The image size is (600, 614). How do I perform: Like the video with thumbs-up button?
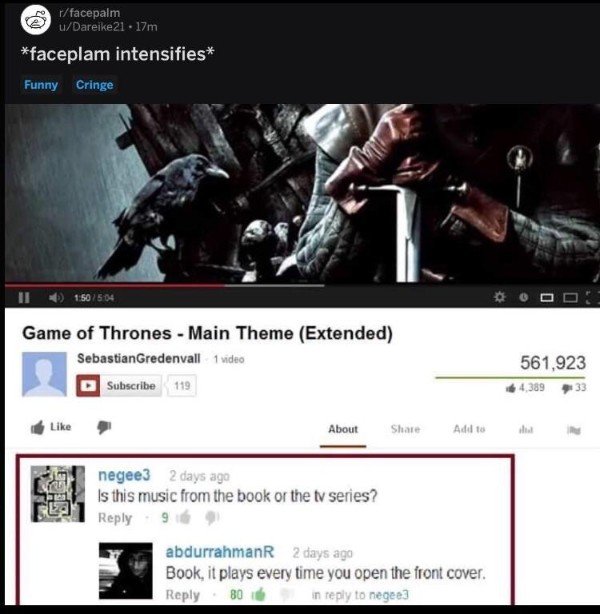pyautogui.click(x=51, y=427)
